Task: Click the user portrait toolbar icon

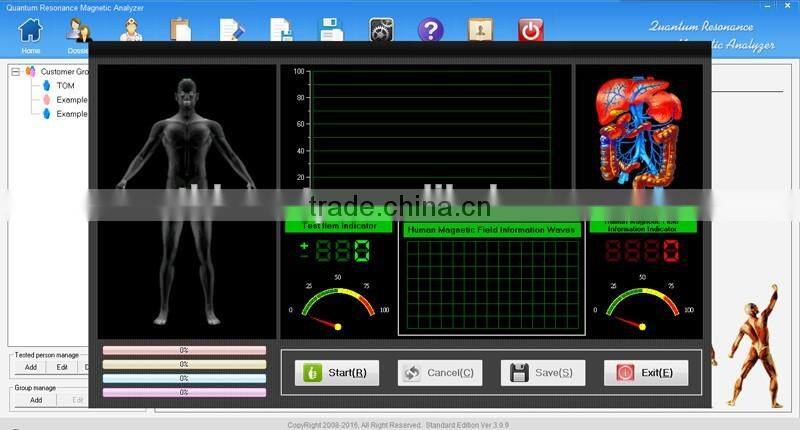Action: pyautogui.click(x=480, y=30)
